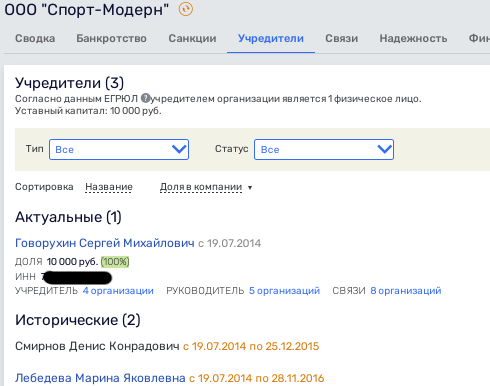
Task: Open director's 5 организаций link
Action: 284,291
